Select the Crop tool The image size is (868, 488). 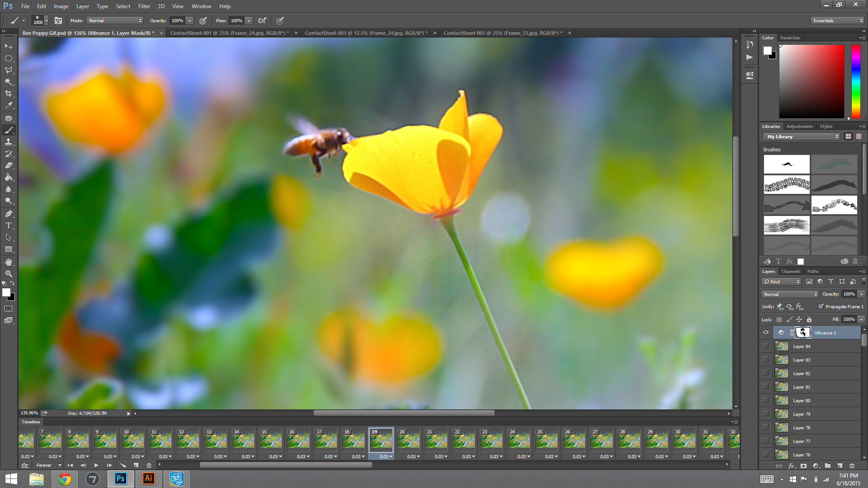pos(9,94)
